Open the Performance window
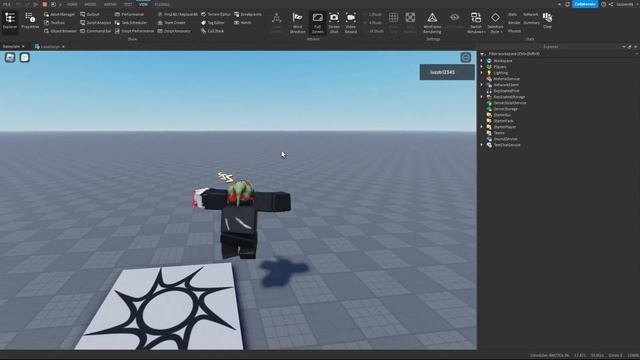 129,14
